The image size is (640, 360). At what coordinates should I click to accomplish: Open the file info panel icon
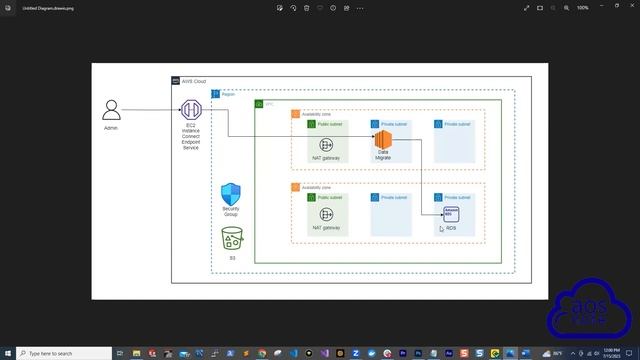[x=333, y=8]
